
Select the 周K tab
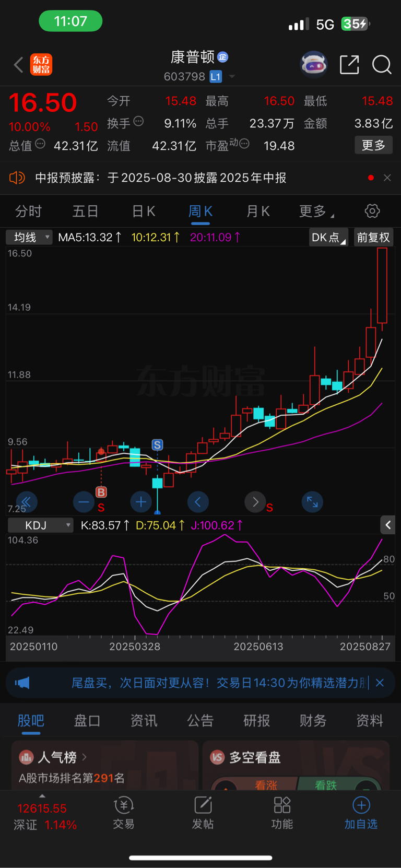pyautogui.click(x=200, y=211)
